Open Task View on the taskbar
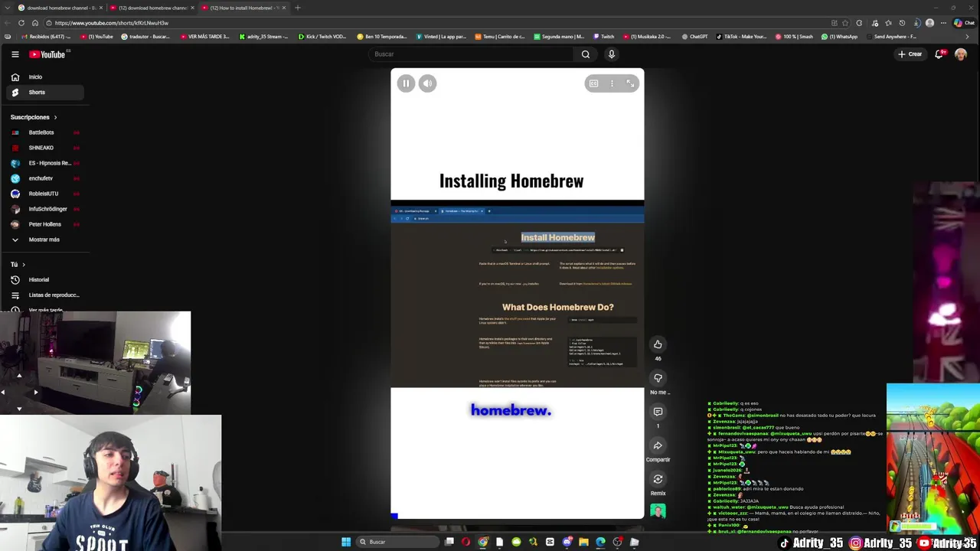The height and width of the screenshot is (551, 980). click(449, 542)
